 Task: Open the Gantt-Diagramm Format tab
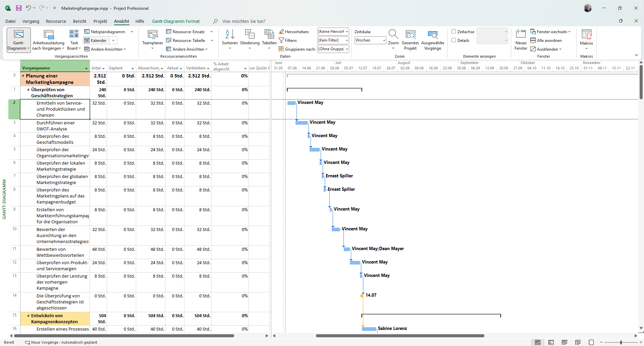[176, 21]
